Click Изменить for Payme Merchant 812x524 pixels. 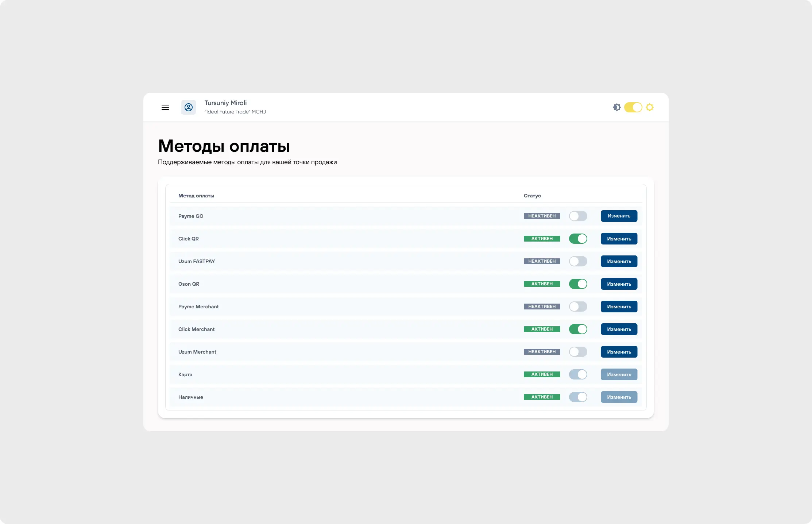(619, 307)
